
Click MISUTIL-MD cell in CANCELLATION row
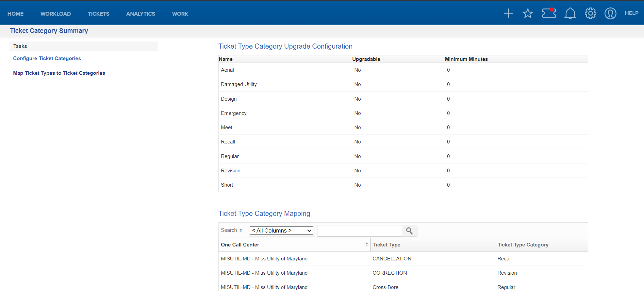264,259
